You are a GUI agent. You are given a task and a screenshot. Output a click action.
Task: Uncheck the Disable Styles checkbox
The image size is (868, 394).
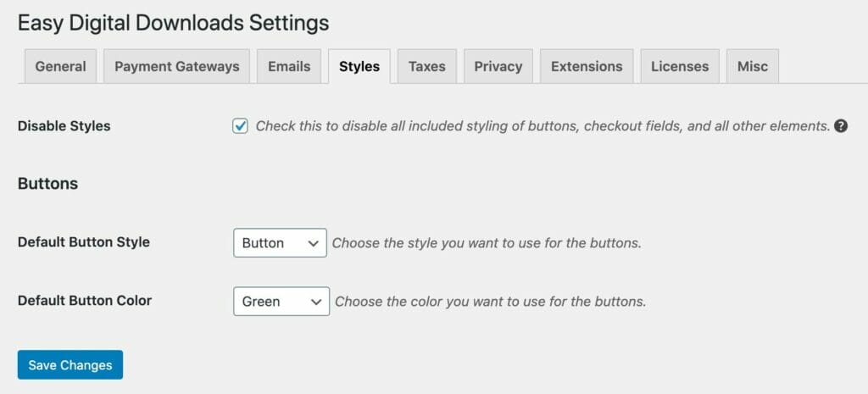240,126
